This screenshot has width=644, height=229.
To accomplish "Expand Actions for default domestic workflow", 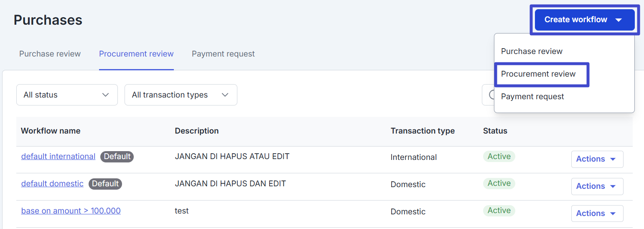I will tap(597, 186).
